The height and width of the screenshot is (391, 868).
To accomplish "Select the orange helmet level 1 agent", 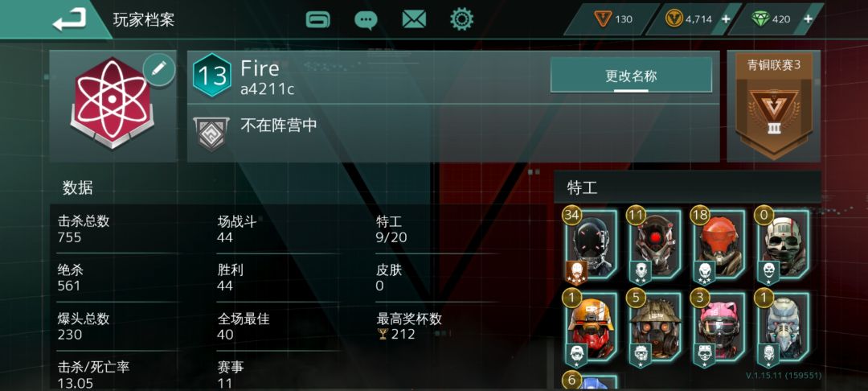I will click(x=590, y=330).
